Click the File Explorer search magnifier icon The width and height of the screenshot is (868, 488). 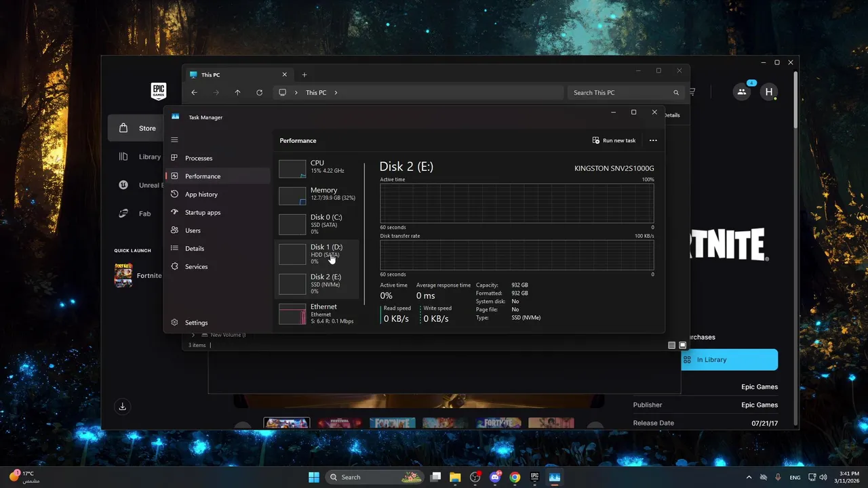676,93
